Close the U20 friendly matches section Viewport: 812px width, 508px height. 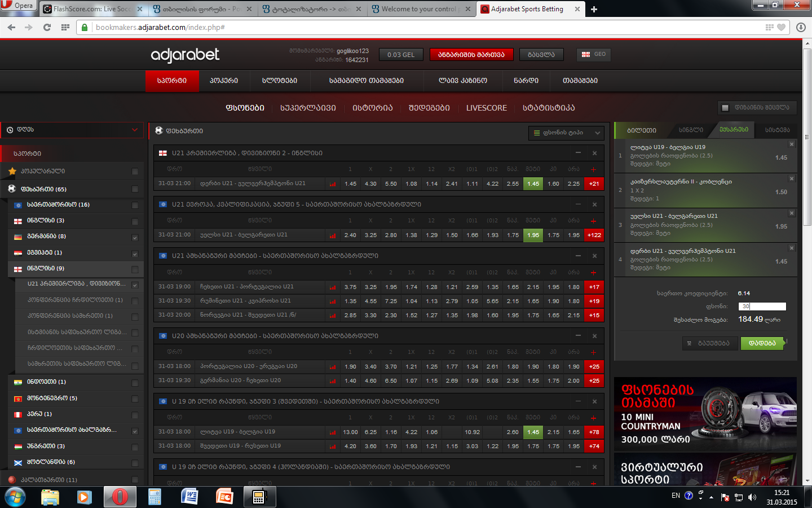click(x=594, y=336)
